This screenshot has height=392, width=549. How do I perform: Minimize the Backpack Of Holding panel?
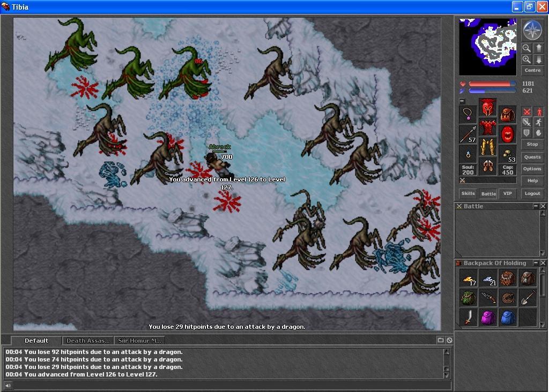[x=536, y=262]
